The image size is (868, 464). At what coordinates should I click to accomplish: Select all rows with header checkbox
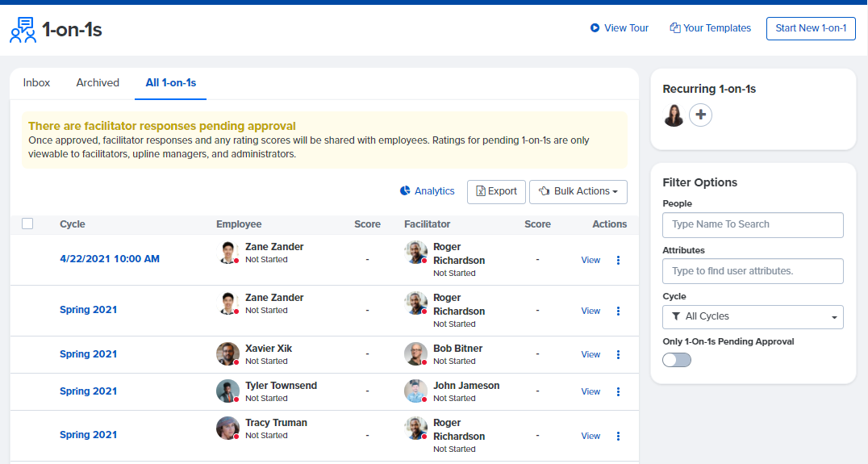tap(27, 224)
